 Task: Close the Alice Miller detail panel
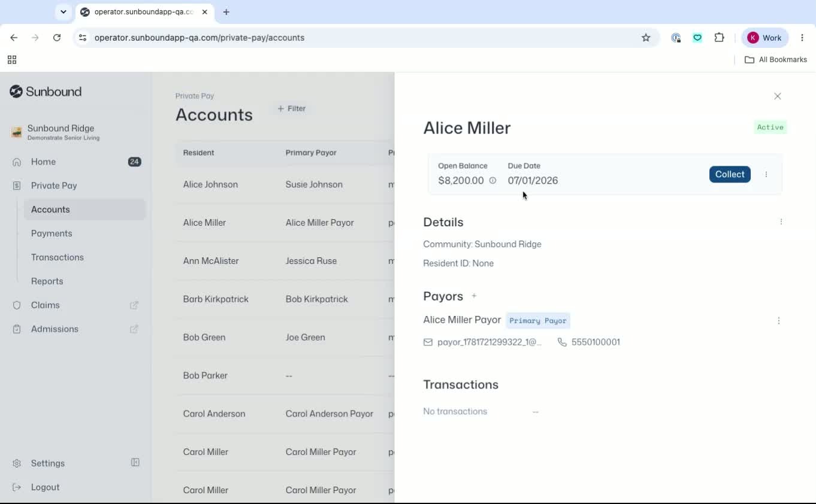coord(778,96)
